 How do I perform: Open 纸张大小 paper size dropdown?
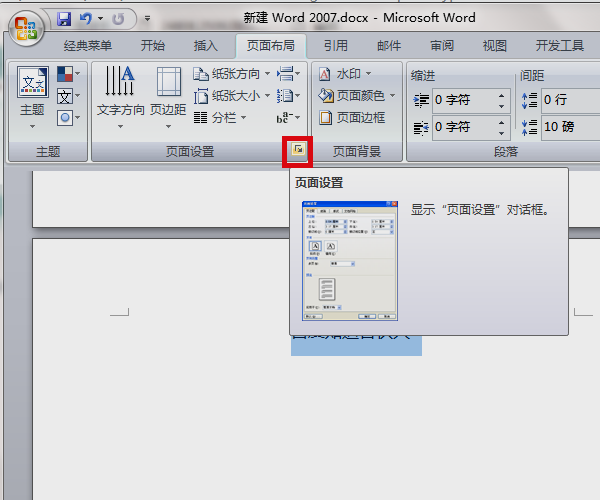point(232,96)
